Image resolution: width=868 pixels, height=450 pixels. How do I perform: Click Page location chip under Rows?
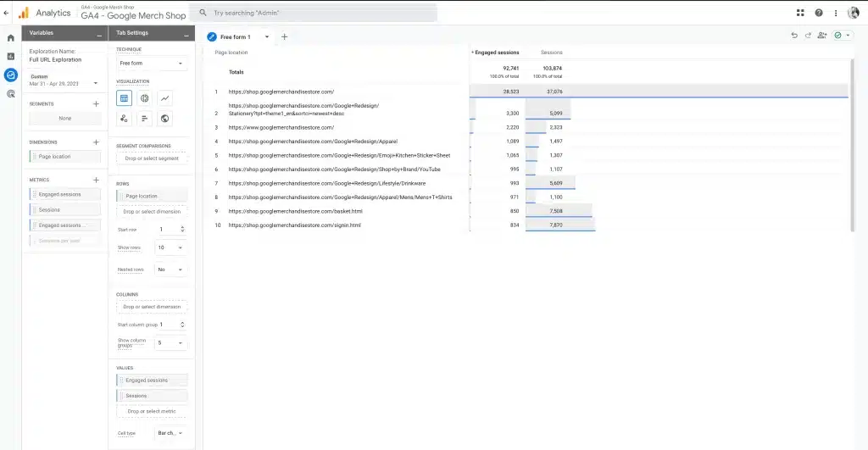coord(152,196)
